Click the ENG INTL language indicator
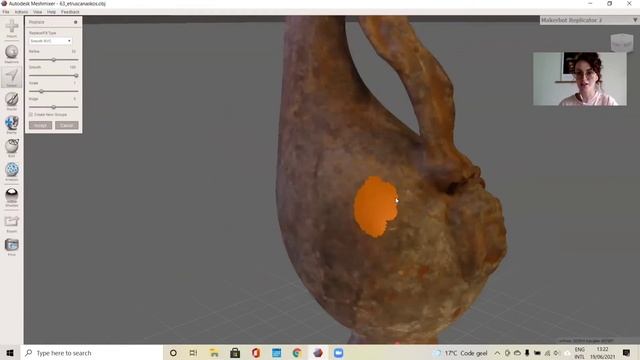 pyautogui.click(x=580, y=353)
